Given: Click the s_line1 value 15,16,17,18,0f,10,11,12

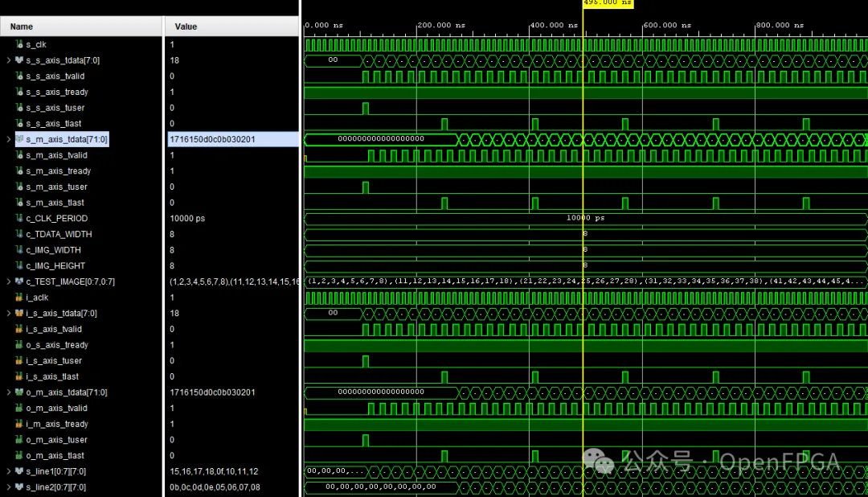Looking at the screenshot, I should coord(214,471).
